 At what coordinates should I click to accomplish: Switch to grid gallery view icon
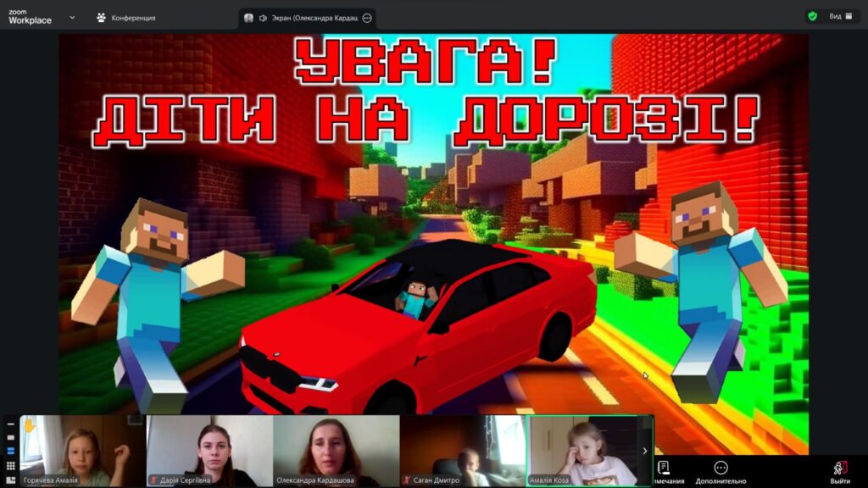[x=10, y=466]
